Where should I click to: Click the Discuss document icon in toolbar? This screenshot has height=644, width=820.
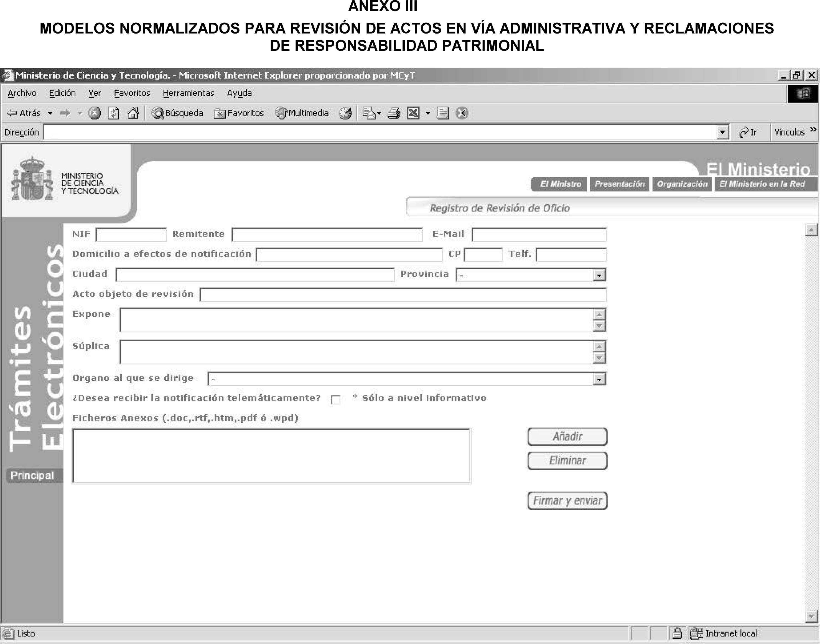[x=443, y=113]
